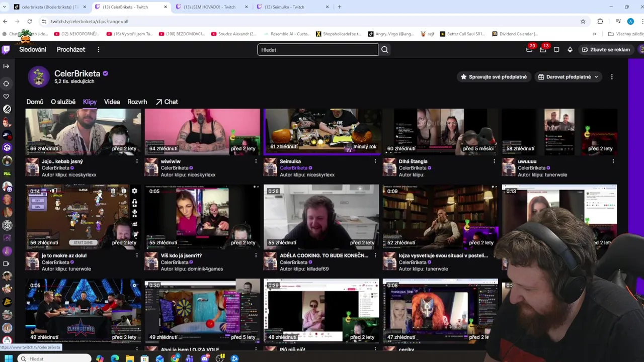Open the Sledování navigation link
The width and height of the screenshot is (644, 362).
33,50
